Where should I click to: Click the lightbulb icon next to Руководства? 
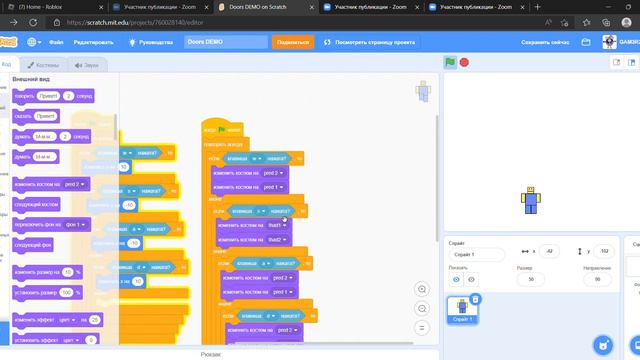132,42
